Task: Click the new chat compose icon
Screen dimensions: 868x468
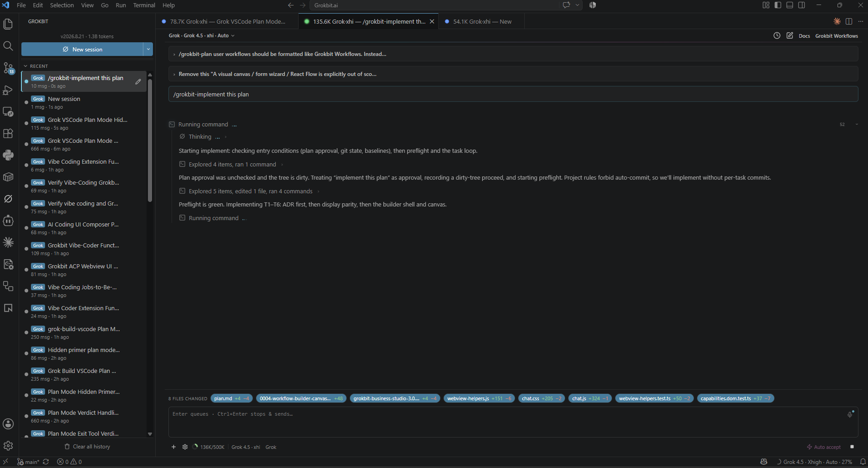Action: click(x=790, y=35)
